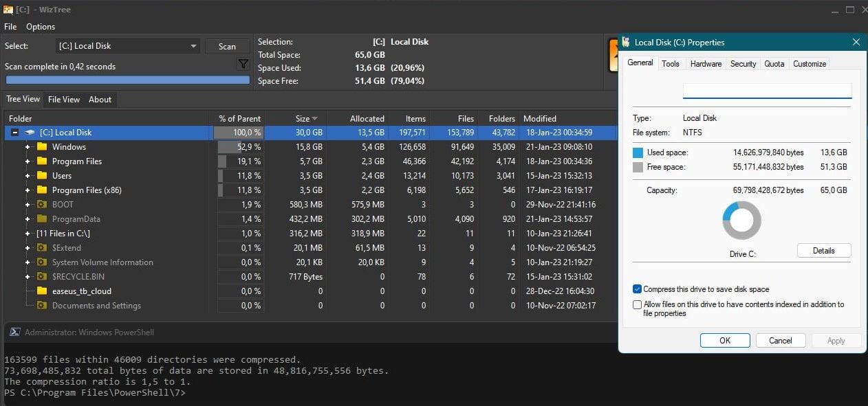Expand the System Volume Information node
The height and width of the screenshot is (406, 868).
pos(28,262)
